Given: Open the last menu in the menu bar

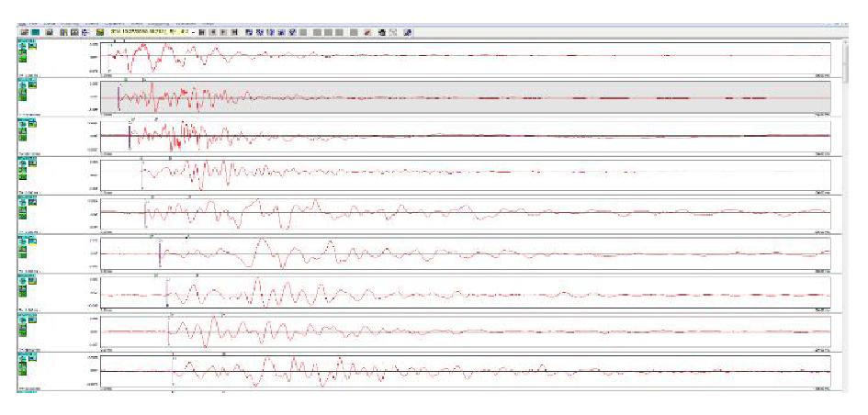Looking at the screenshot, I should 209,22.
